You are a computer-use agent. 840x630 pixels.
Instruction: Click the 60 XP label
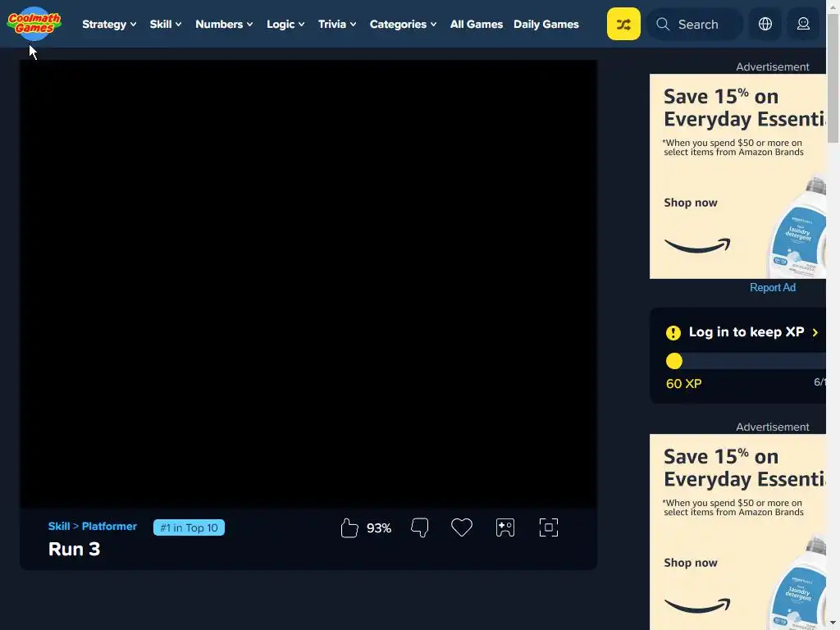(683, 384)
